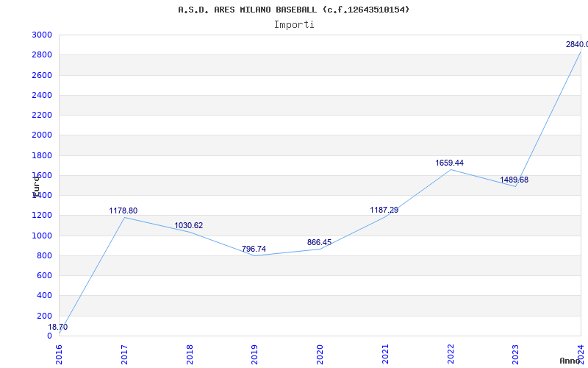Click the 3000 y-axis tick label
This screenshot has height=368, width=588.
point(42,35)
